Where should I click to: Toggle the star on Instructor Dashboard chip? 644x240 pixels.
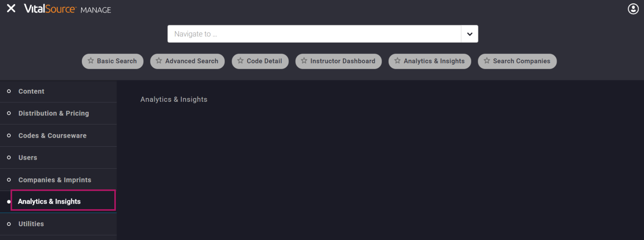point(304,61)
